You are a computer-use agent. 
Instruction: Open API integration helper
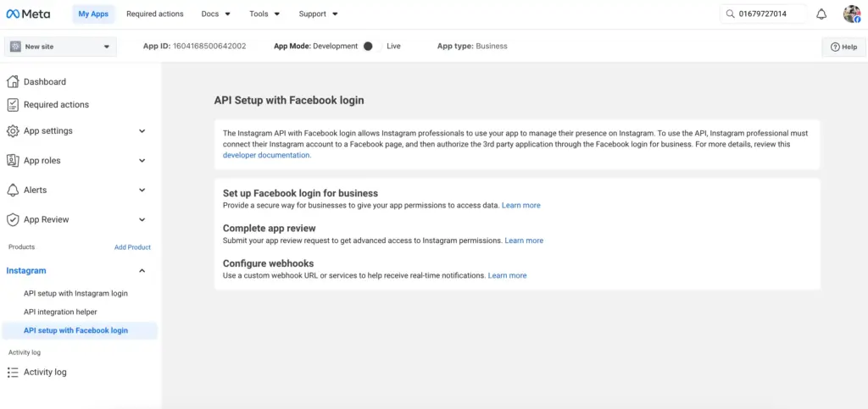[x=60, y=312]
